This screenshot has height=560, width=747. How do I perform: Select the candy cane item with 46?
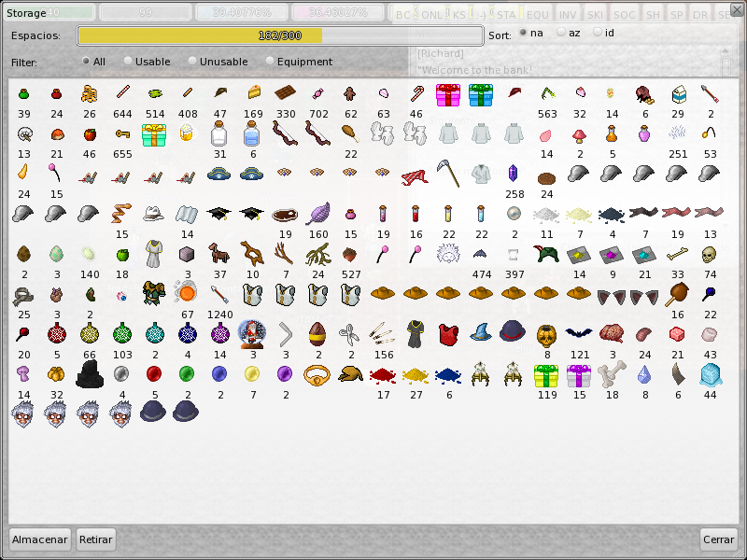tap(416, 93)
